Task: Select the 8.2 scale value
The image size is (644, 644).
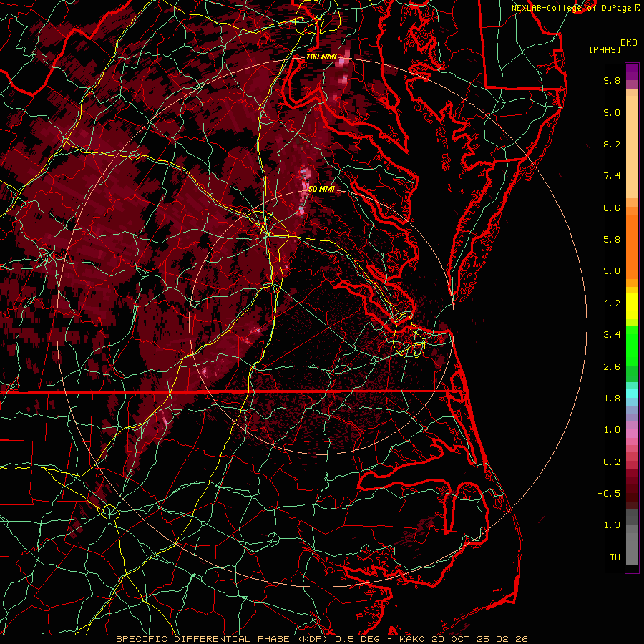Action: [612, 144]
